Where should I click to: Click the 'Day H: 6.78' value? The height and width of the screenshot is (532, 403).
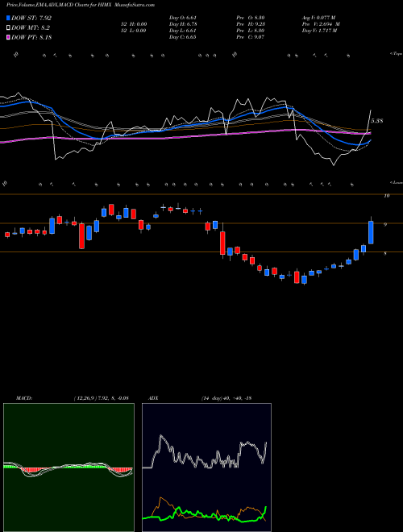click(183, 24)
